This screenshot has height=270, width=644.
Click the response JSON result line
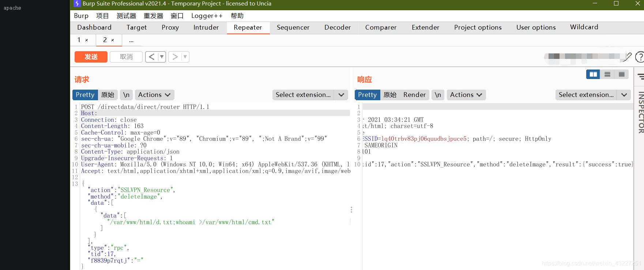point(498,164)
